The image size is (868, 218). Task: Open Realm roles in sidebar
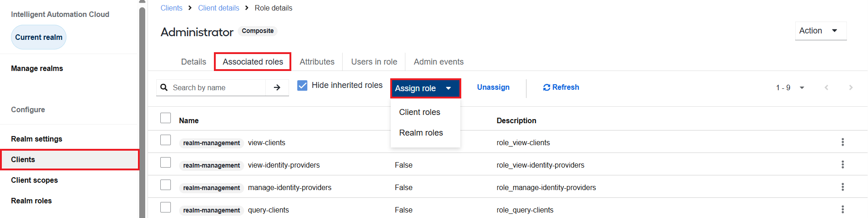(x=31, y=201)
